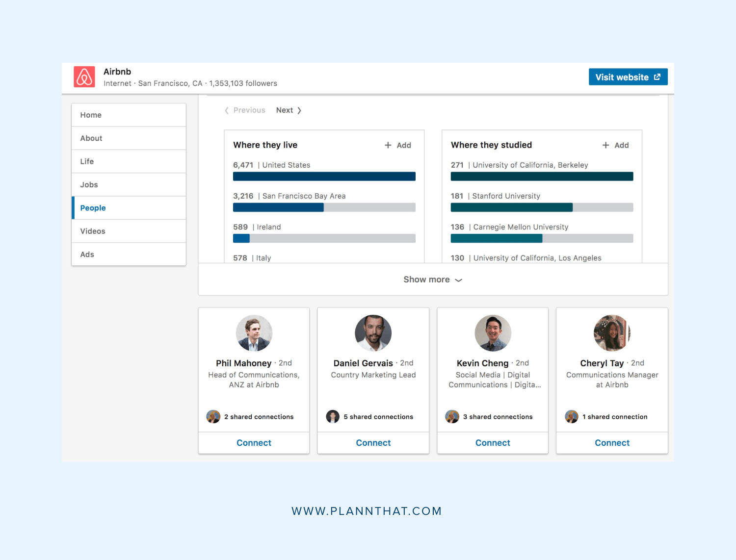Click 1 shared connection text
The height and width of the screenshot is (560, 736).
coord(615,417)
